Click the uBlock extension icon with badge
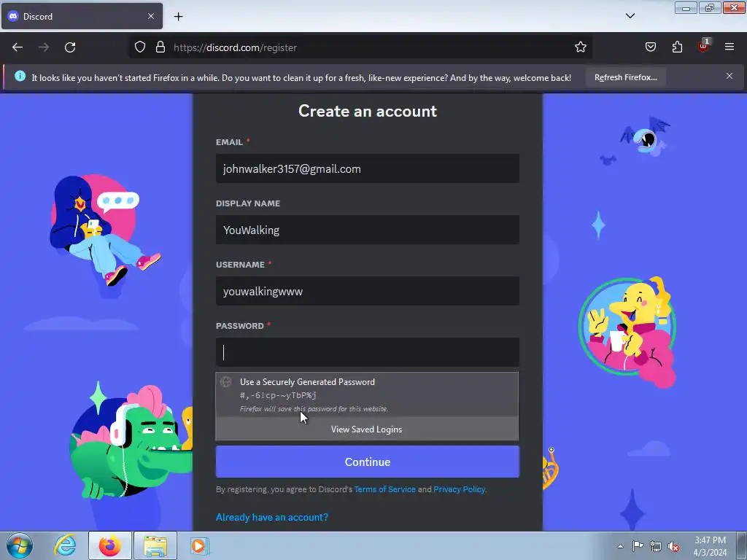The image size is (747, 560). click(x=703, y=46)
